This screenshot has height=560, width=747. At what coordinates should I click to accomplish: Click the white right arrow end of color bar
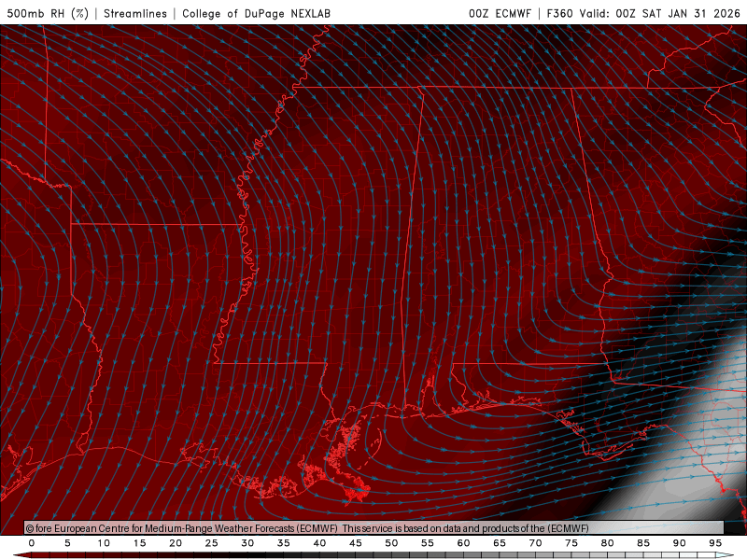pos(725,555)
